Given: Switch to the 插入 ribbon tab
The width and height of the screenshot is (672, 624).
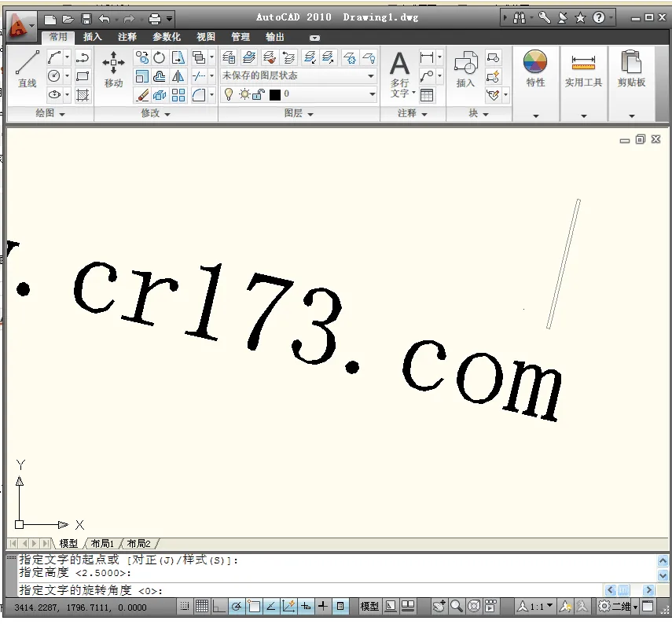Looking at the screenshot, I should [92, 37].
